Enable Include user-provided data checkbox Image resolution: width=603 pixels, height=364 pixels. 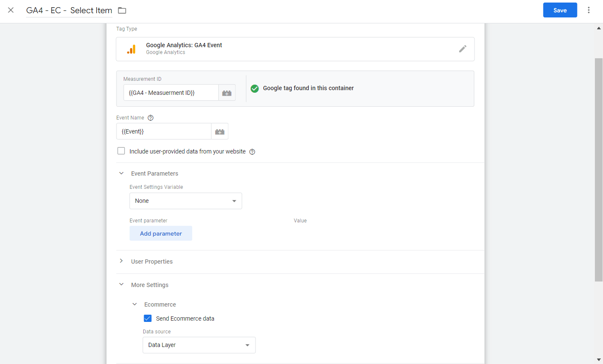coord(121,151)
